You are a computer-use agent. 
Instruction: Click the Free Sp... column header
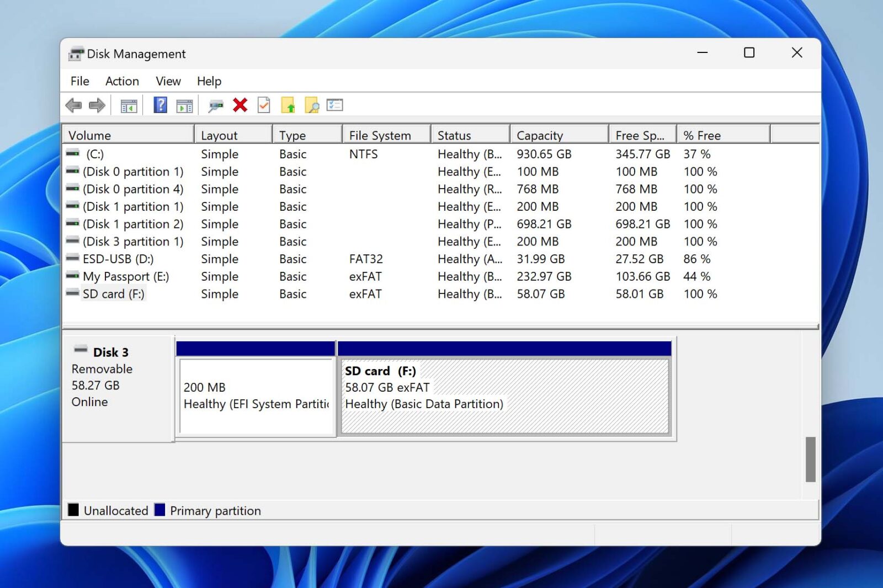click(643, 135)
